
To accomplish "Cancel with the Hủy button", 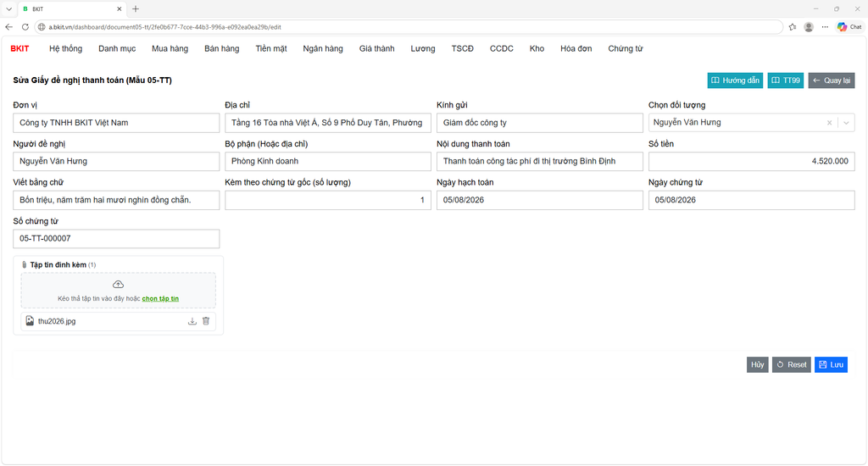I will click(757, 364).
